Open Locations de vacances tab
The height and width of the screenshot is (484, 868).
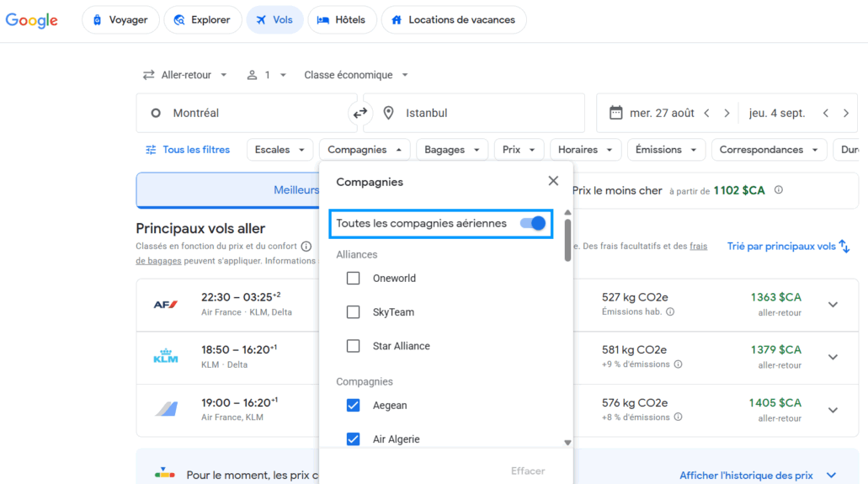454,20
